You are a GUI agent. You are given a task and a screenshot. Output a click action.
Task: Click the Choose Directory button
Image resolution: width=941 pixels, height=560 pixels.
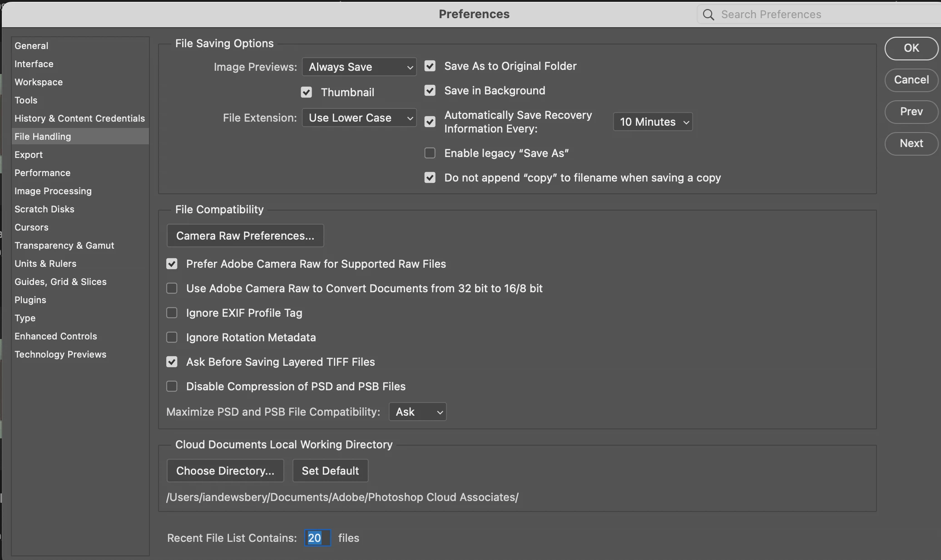click(225, 471)
